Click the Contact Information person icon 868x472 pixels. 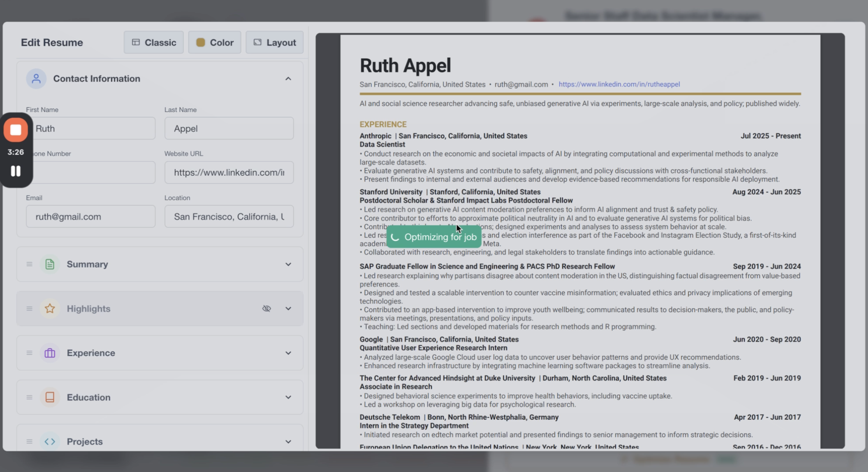[x=36, y=79]
